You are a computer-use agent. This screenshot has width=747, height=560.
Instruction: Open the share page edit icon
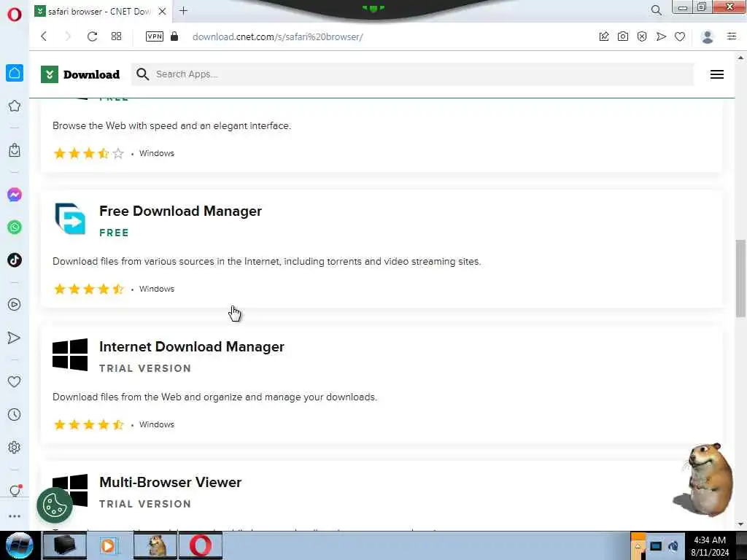pyautogui.click(x=603, y=36)
